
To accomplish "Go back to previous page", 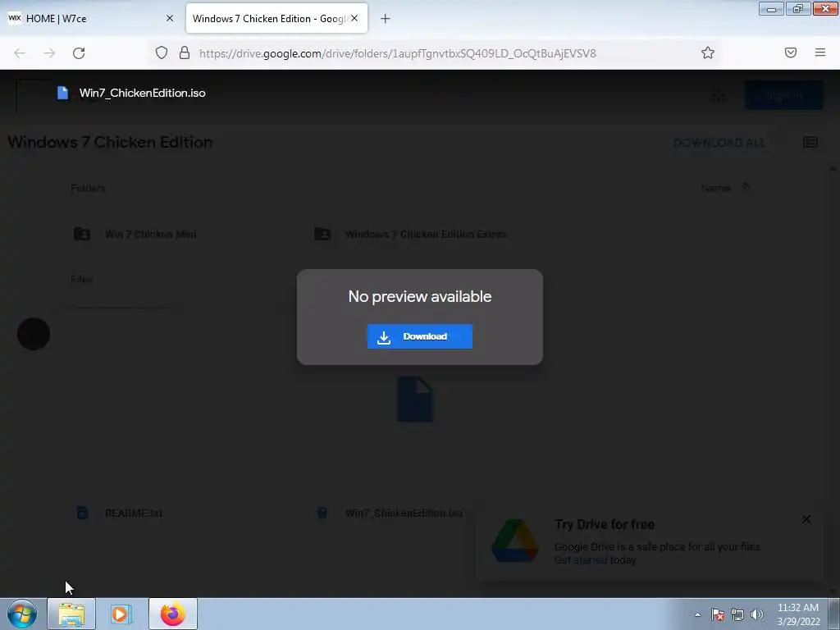I will pyautogui.click(x=20, y=53).
